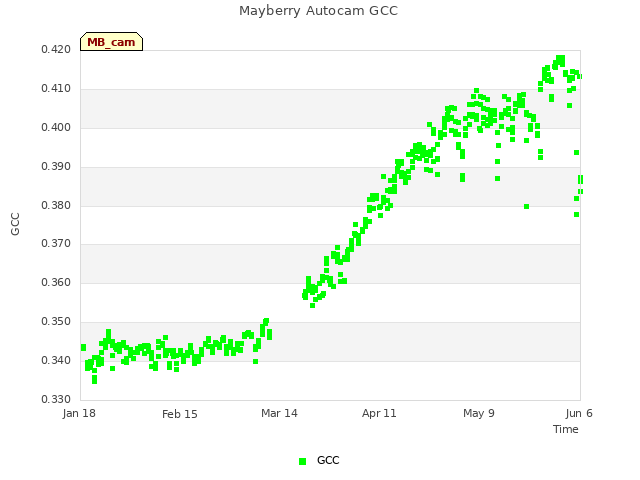Click the 0.410 y-axis value
Image resolution: width=640 pixels, height=480 pixels.
pyautogui.click(x=56, y=89)
